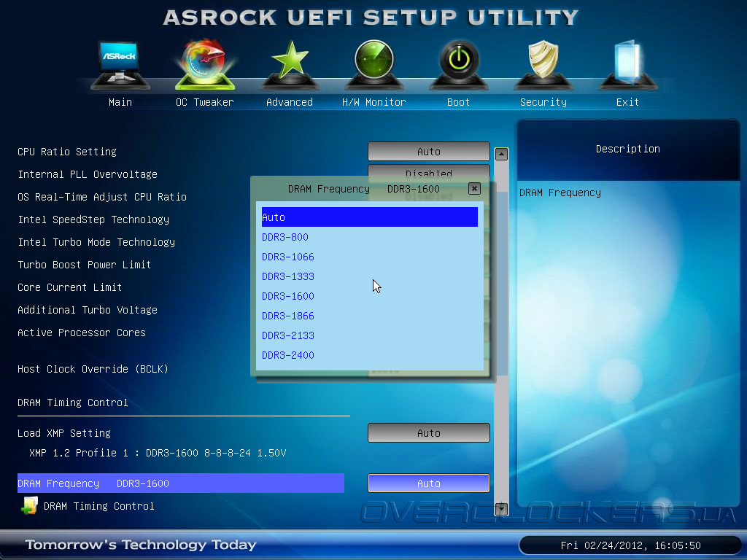Image resolution: width=747 pixels, height=560 pixels.
Task: Click XMP 1.2 Profile 1 info line
Action: point(158,453)
